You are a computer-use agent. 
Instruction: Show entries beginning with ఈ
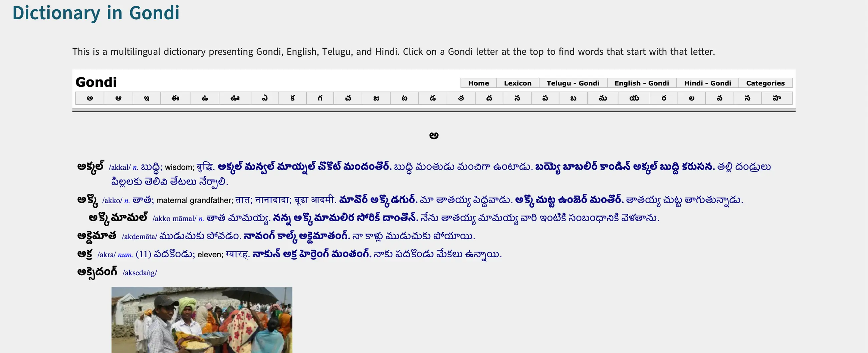point(175,98)
